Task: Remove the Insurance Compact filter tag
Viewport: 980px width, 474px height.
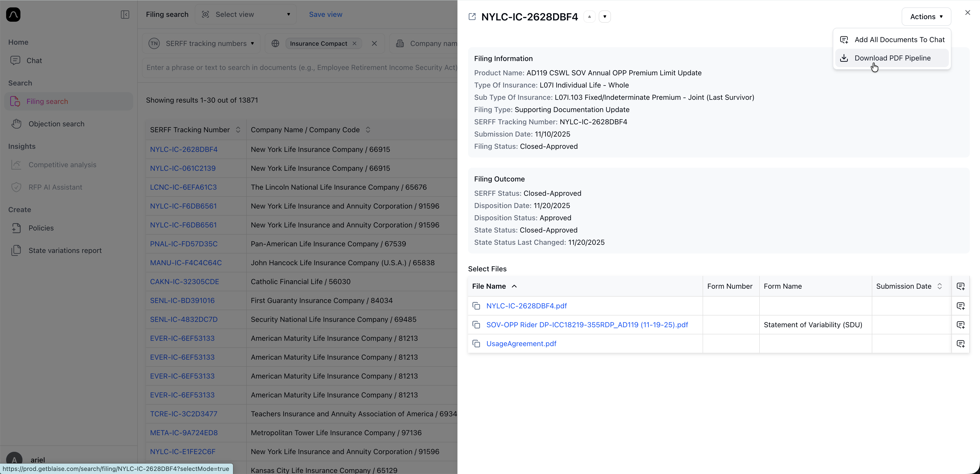Action: [354, 43]
